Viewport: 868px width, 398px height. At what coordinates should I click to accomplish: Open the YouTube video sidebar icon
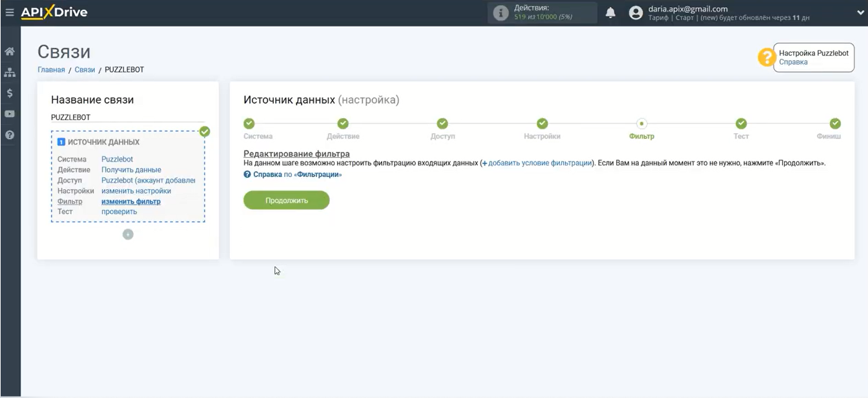(10, 114)
